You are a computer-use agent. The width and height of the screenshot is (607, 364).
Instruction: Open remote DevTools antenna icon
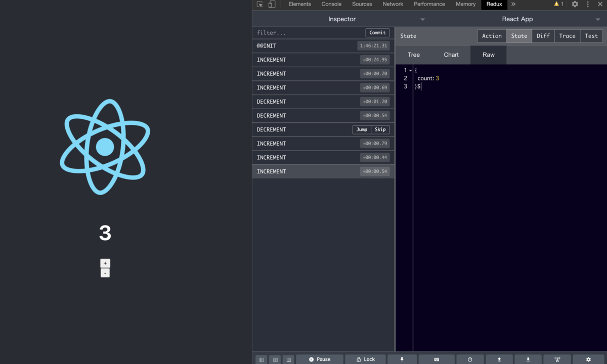point(557,359)
